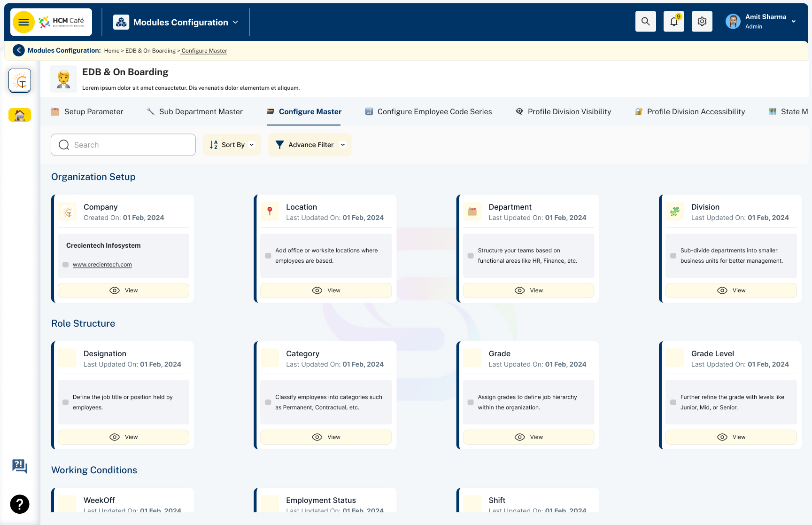The image size is (812, 525).
Task: Click EDB & On Boarding breadcrumb link
Action: tap(150, 51)
